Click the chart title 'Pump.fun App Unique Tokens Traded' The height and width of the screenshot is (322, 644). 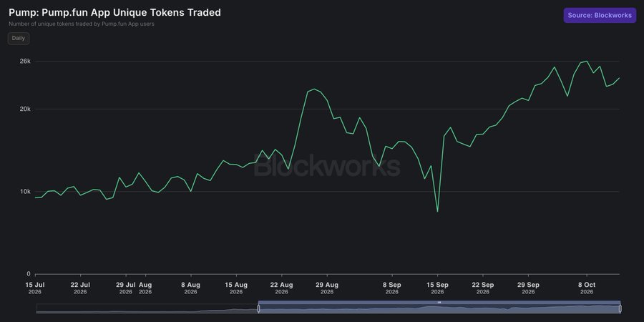coord(132,13)
